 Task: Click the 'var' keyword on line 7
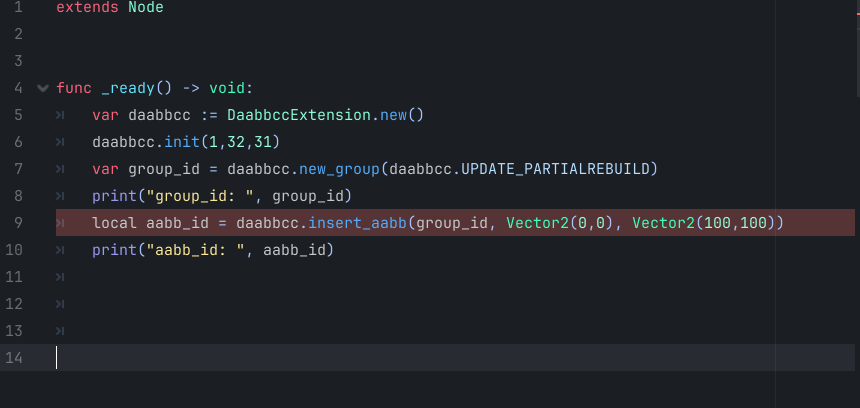point(105,169)
